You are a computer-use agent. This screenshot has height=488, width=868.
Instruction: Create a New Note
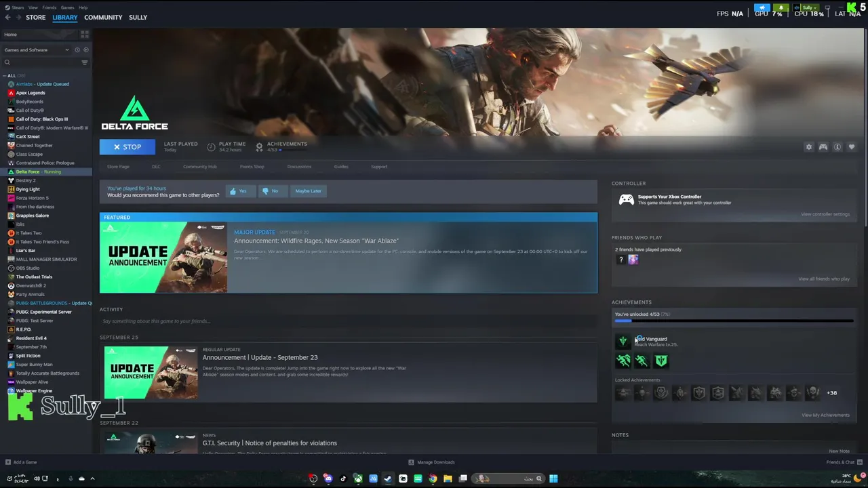click(839, 451)
